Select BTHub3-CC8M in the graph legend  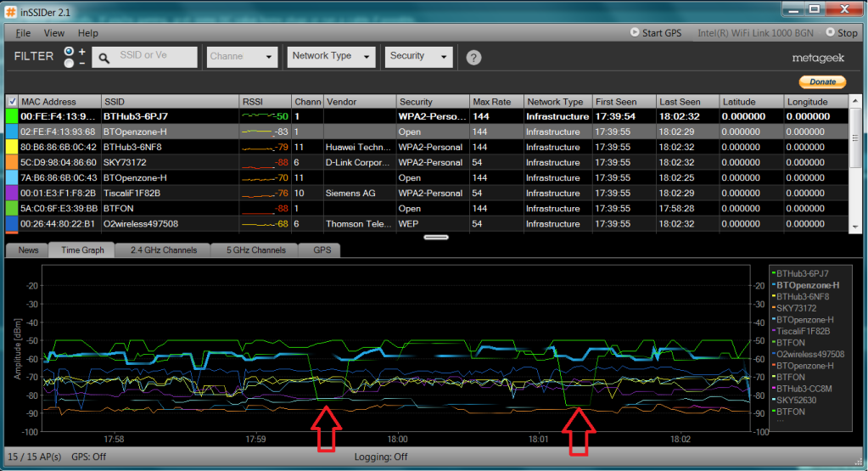pyautogui.click(x=804, y=389)
